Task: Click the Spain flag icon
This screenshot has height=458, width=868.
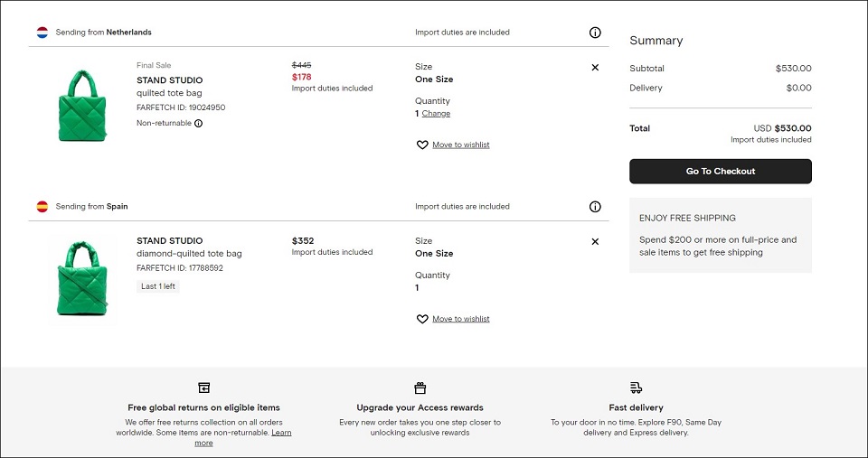Action: pyautogui.click(x=42, y=207)
